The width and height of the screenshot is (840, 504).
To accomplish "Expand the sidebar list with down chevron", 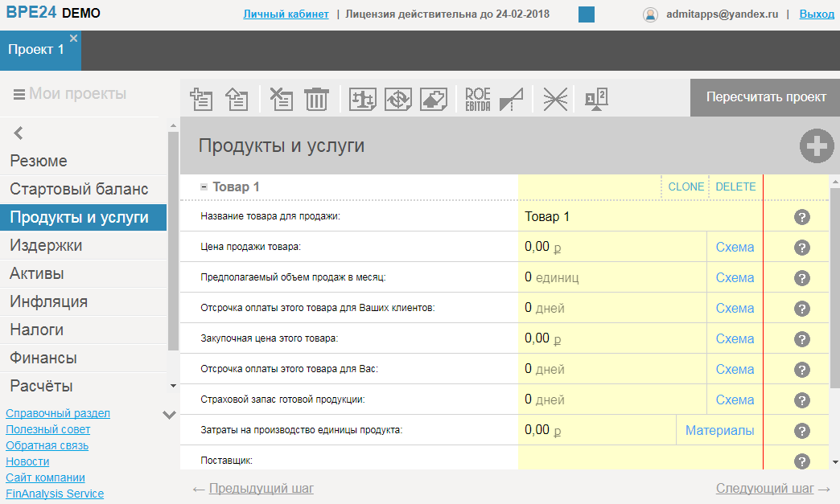I will pos(168,415).
